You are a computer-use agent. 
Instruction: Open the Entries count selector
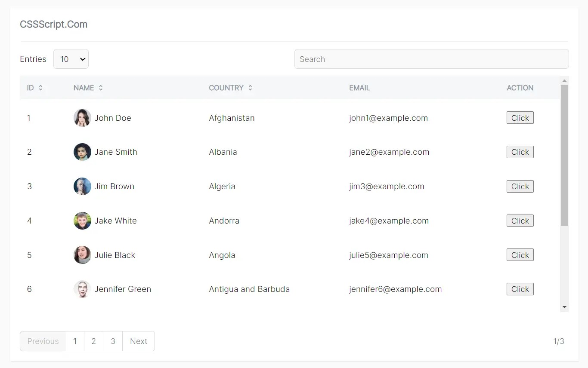tap(71, 59)
